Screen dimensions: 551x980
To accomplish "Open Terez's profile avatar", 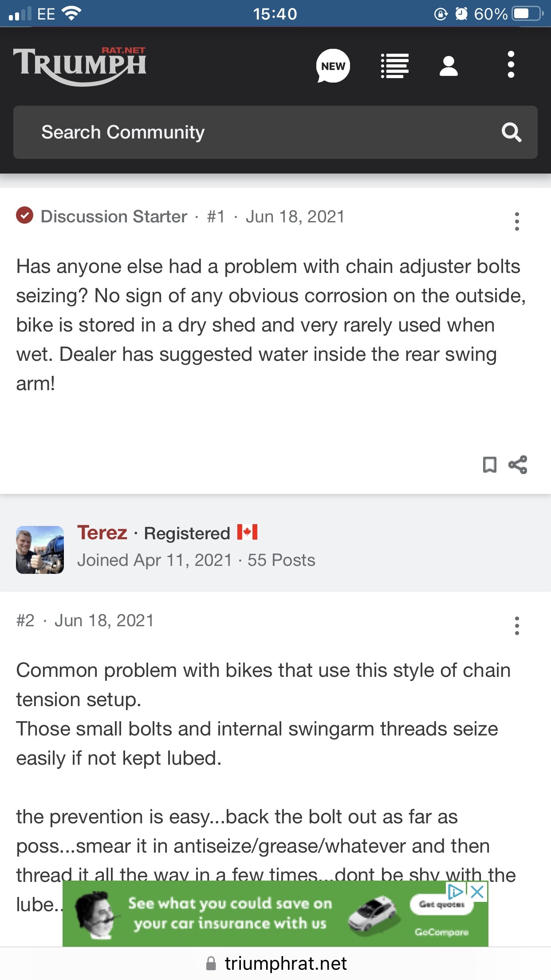I will [x=40, y=549].
